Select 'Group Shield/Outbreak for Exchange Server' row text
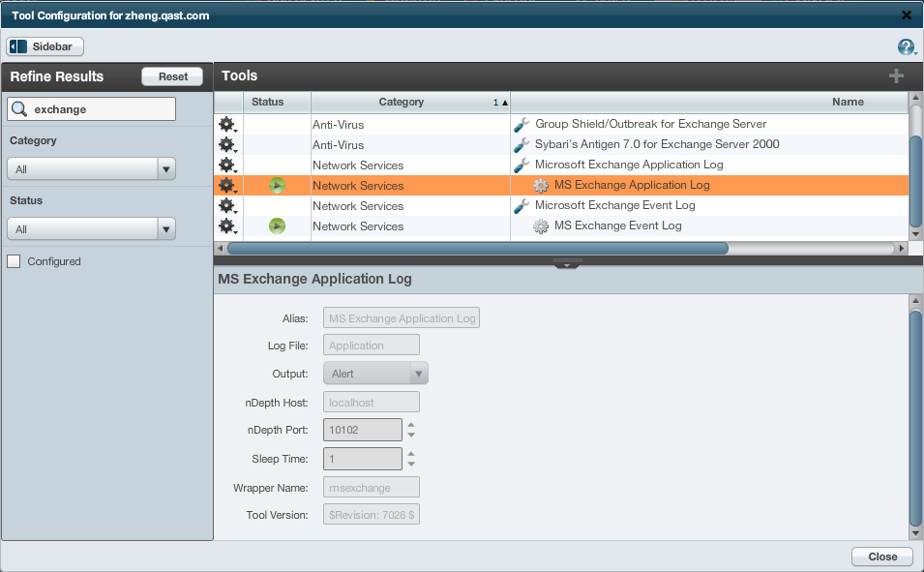This screenshot has height=572, width=924. point(650,124)
